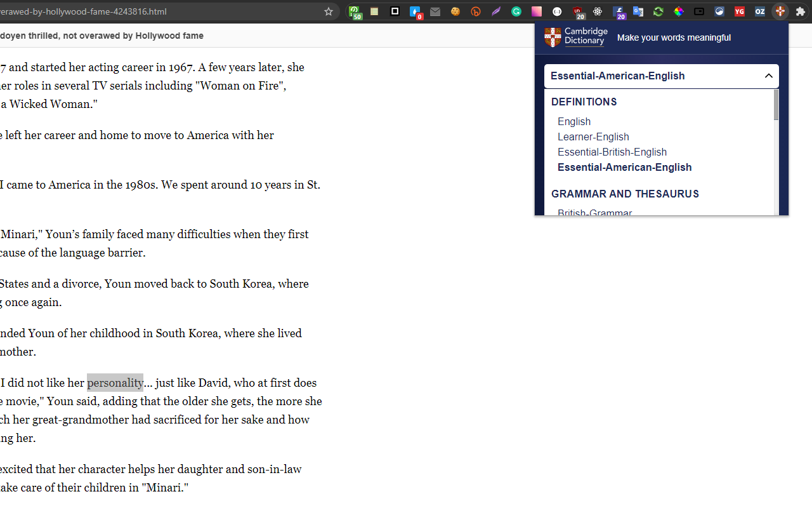Screen dimensions: 812x508
Task: Open the Grammarly extension
Action: point(516,11)
